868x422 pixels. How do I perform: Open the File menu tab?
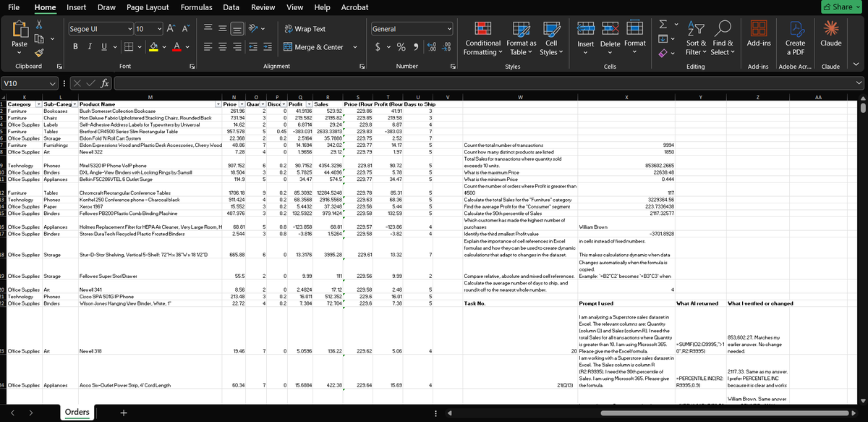[x=14, y=7]
